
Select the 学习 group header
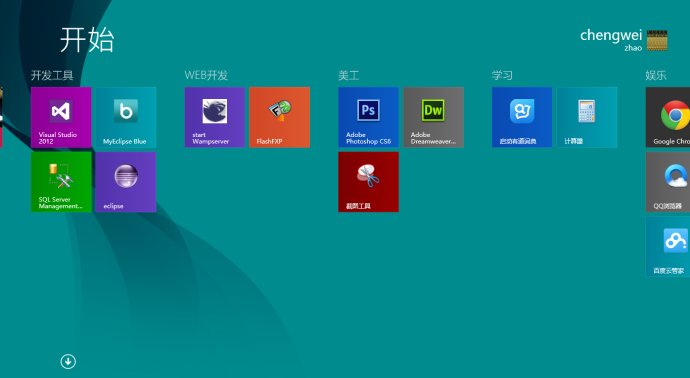pos(502,75)
